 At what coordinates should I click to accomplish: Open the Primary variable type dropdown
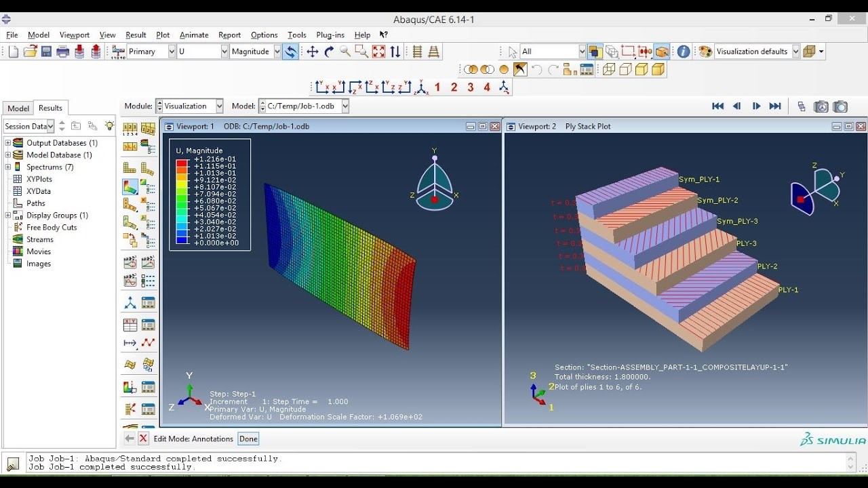tap(172, 52)
